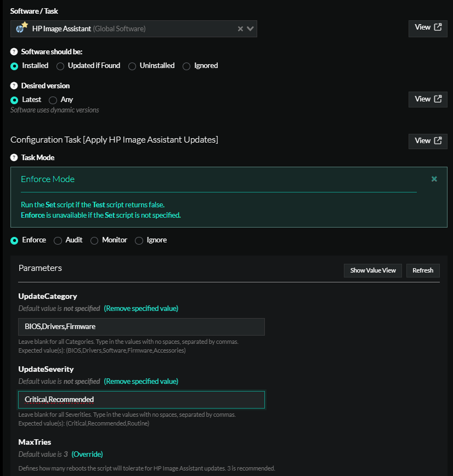
Task: Click the UpdateSeverity input field
Action: click(141, 399)
